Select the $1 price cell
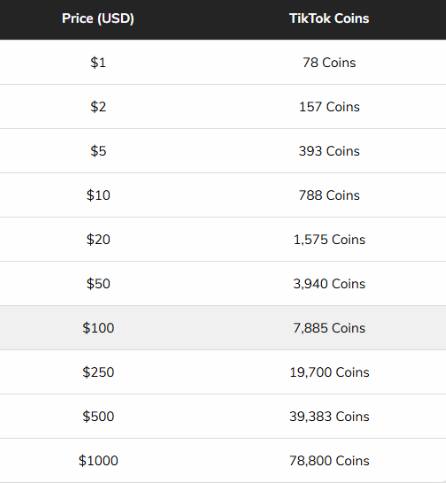 tap(98, 62)
